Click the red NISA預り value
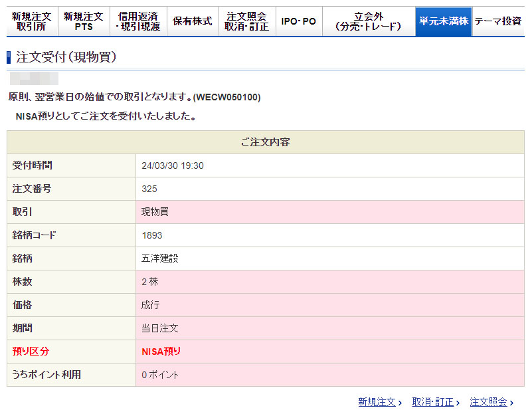Screen dimensions: 532x416 coord(161,352)
